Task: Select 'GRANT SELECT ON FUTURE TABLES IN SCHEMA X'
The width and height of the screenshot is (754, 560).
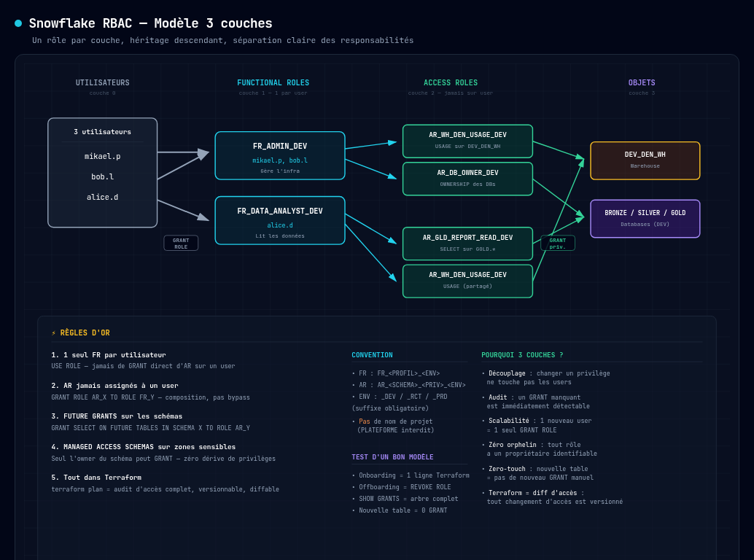Action: point(150,428)
